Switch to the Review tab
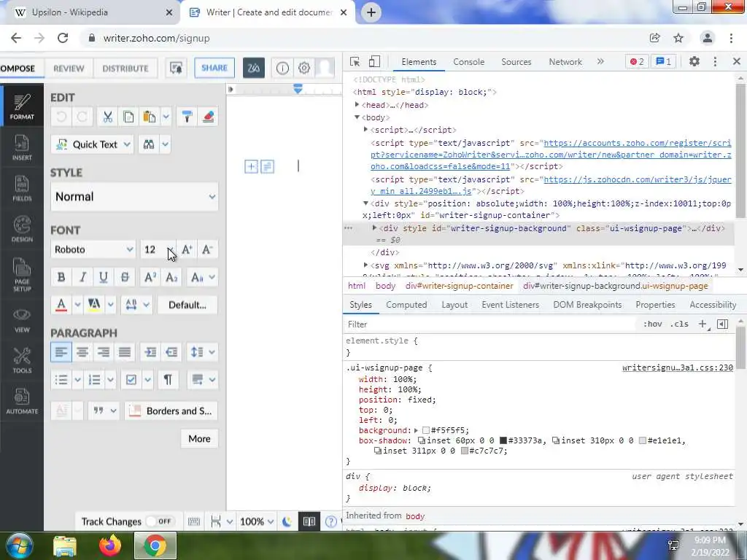 point(69,68)
